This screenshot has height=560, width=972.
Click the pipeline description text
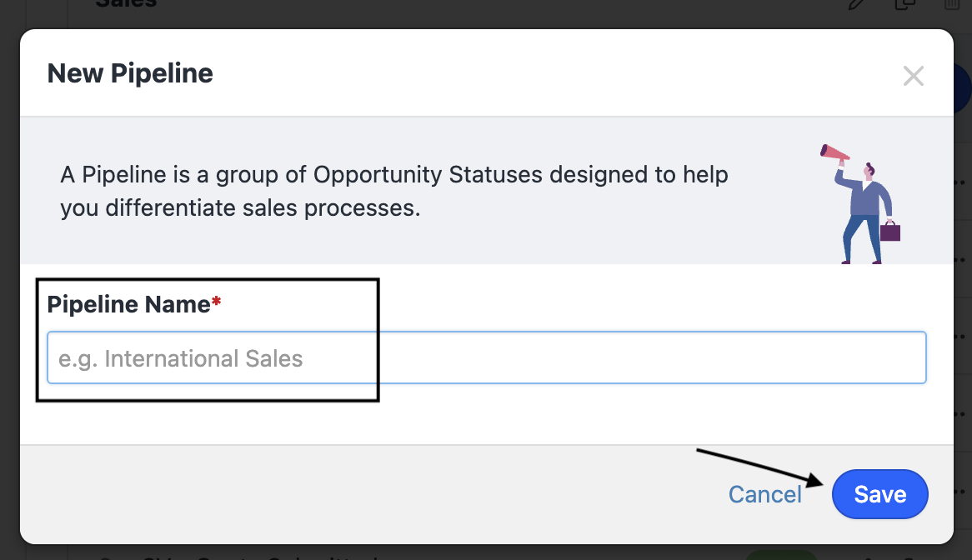tap(393, 192)
